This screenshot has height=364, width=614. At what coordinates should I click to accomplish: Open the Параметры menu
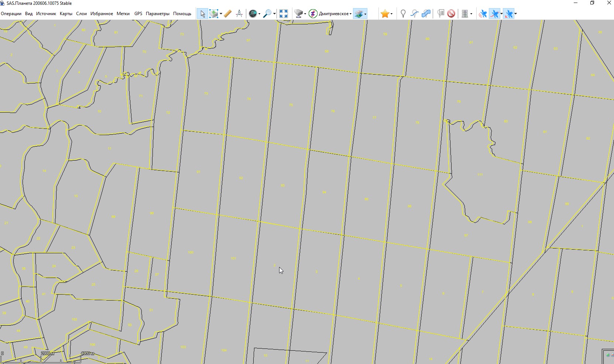[157, 14]
